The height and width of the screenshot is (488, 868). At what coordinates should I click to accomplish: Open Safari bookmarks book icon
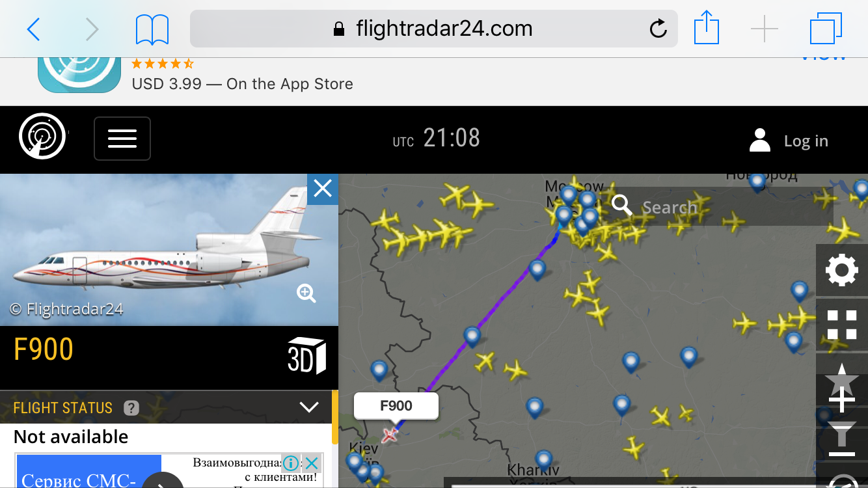click(152, 29)
